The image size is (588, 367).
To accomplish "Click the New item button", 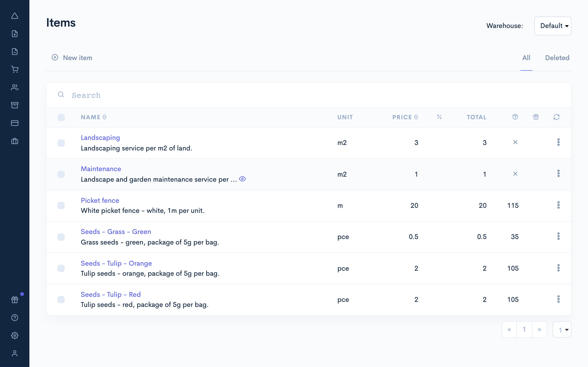I will pos(72,58).
